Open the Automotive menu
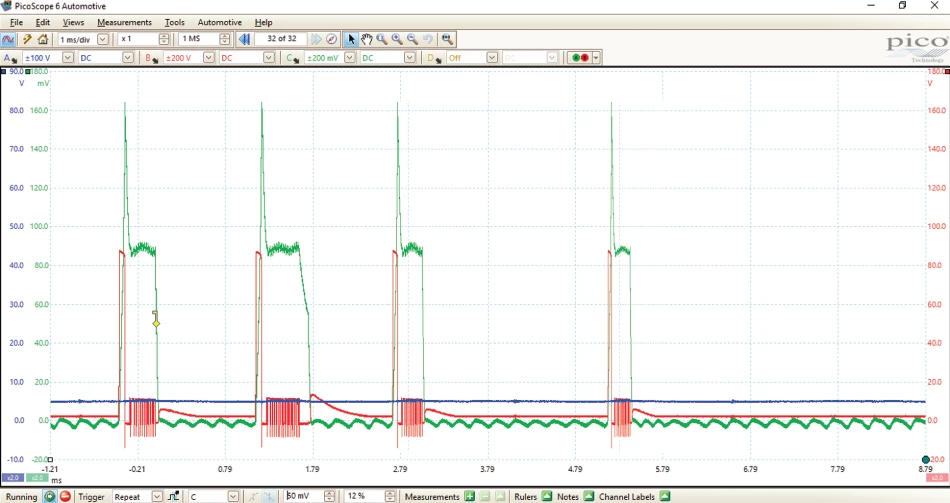The width and height of the screenshot is (950, 503). click(219, 22)
